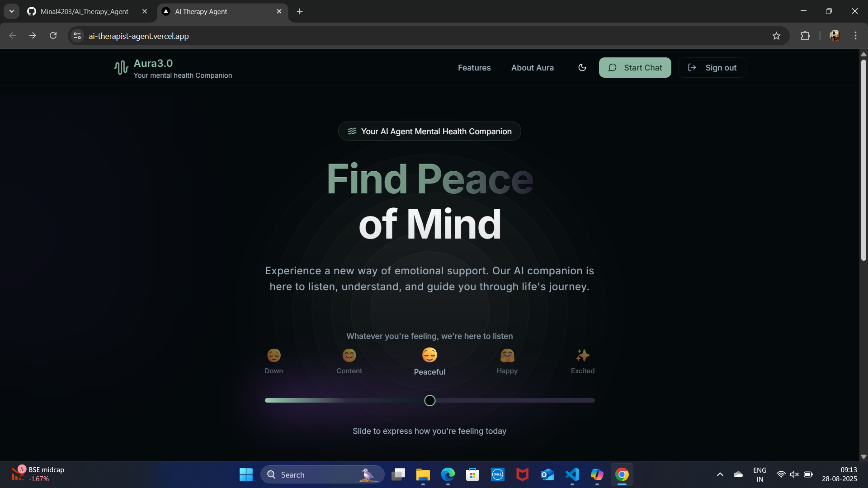Pick the Excited sparkles emoji
This screenshot has height=488, width=868.
tap(582, 356)
